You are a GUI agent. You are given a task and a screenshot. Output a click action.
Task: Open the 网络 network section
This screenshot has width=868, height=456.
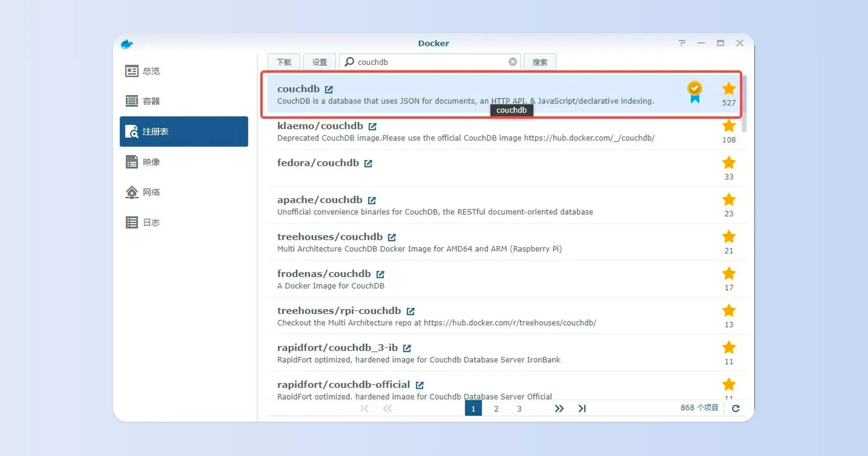(x=184, y=192)
